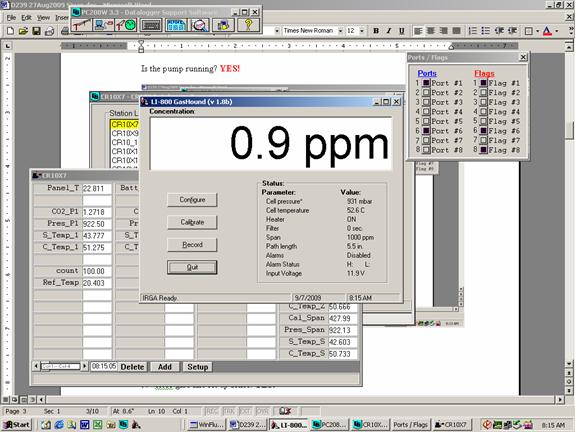
Task: Toggle Port #1 checkbox
Action: (426, 83)
